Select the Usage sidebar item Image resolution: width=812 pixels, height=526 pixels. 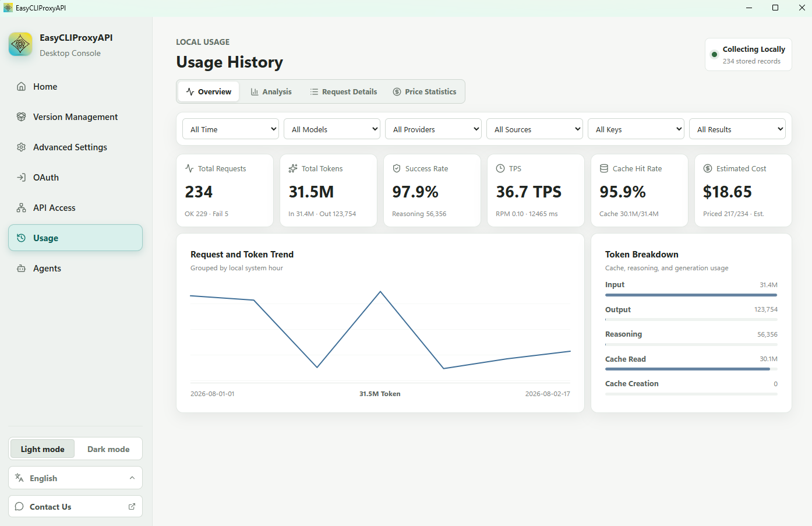pos(75,238)
